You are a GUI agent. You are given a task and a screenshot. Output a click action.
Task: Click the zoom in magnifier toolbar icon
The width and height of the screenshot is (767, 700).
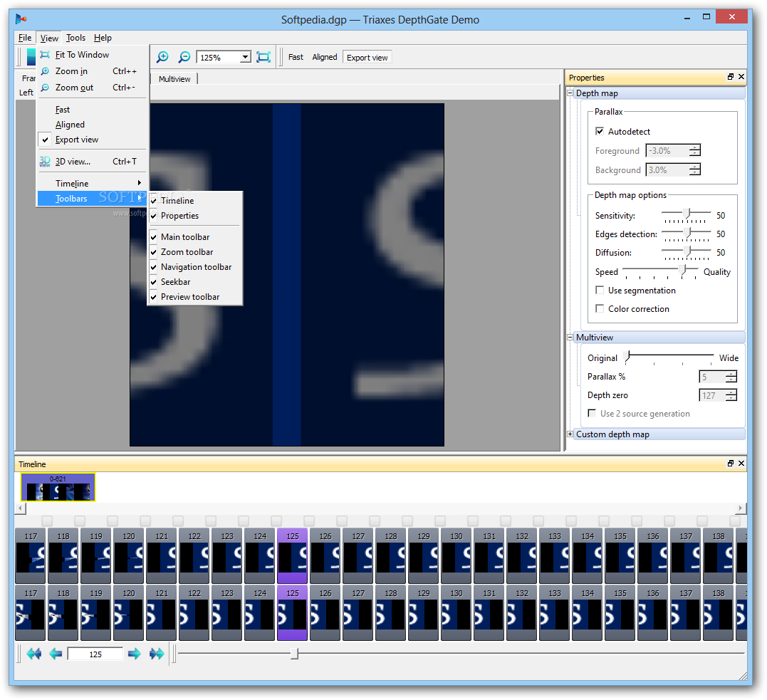point(162,57)
